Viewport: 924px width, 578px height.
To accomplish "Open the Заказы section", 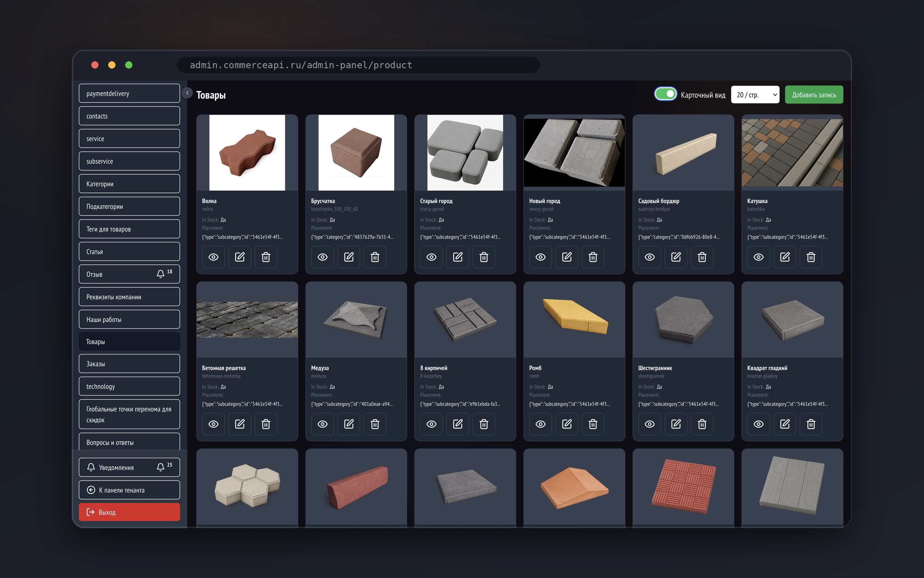I will [x=129, y=364].
